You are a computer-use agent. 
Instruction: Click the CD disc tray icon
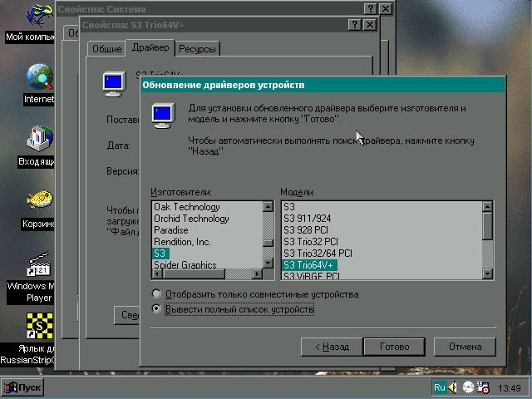(468, 387)
